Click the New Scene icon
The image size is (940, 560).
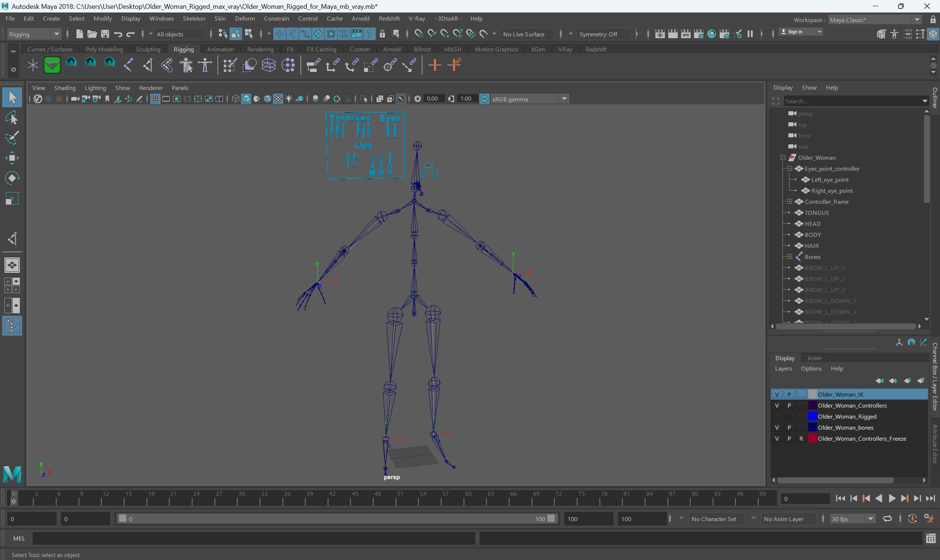click(79, 34)
